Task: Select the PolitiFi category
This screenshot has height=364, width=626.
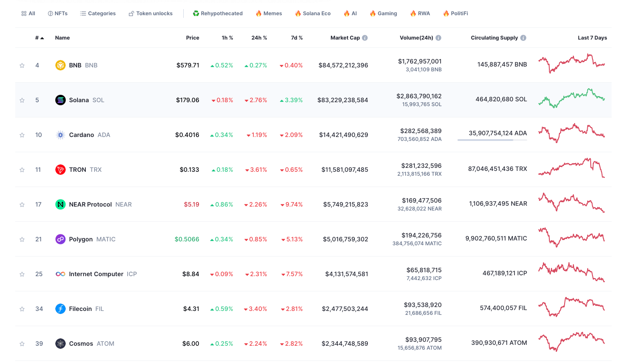Action: coord(455,13)
